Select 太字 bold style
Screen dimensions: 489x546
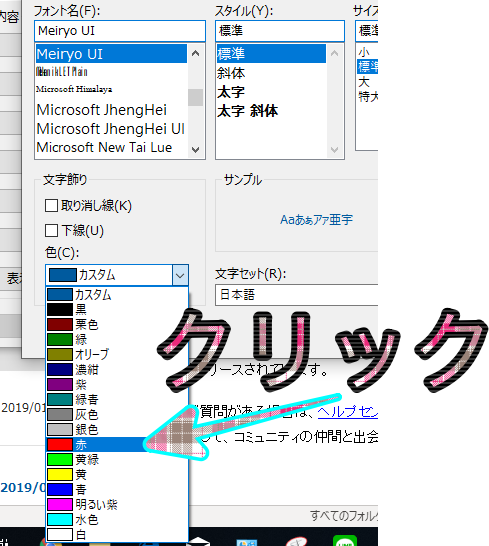[x=271, y=92]
